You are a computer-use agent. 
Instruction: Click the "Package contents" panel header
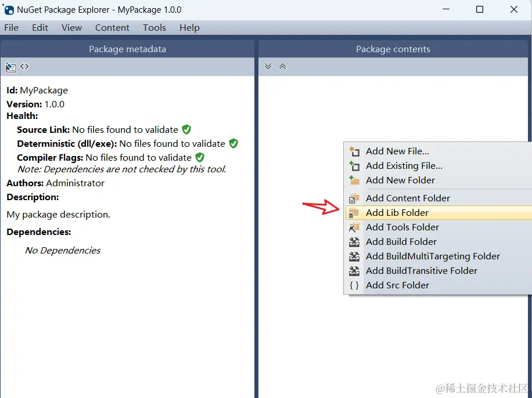(393, 49)
